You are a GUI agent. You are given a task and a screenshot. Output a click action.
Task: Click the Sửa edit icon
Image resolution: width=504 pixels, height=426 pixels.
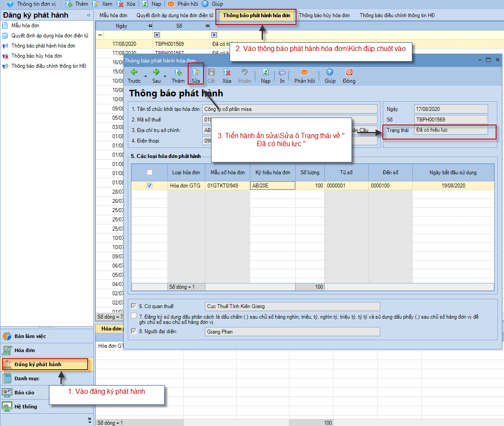(196, 72)
